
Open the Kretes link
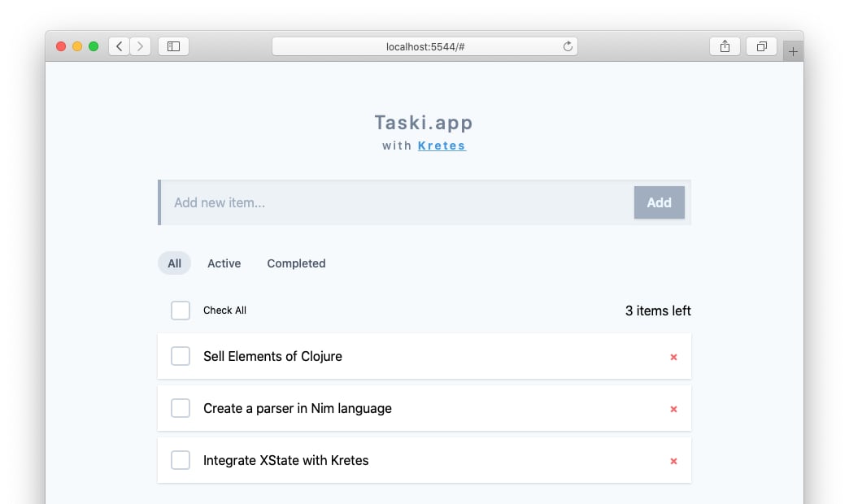[x=442, y=146]
